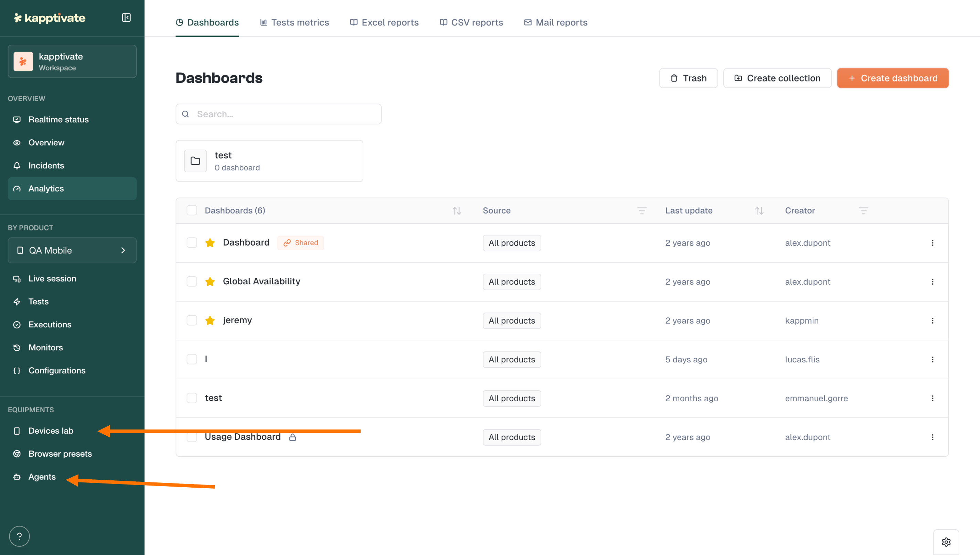Sort by the Dashboards name column arrows
This screenshot has height=555, width=980.
point(457,211)
